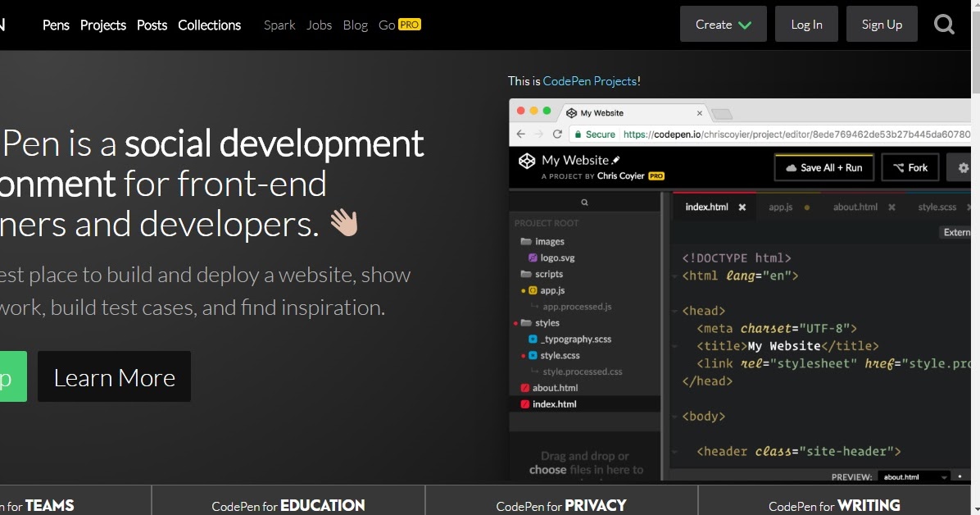
Task: Expand the Create dropdown
Action: (x=724, y=25)
